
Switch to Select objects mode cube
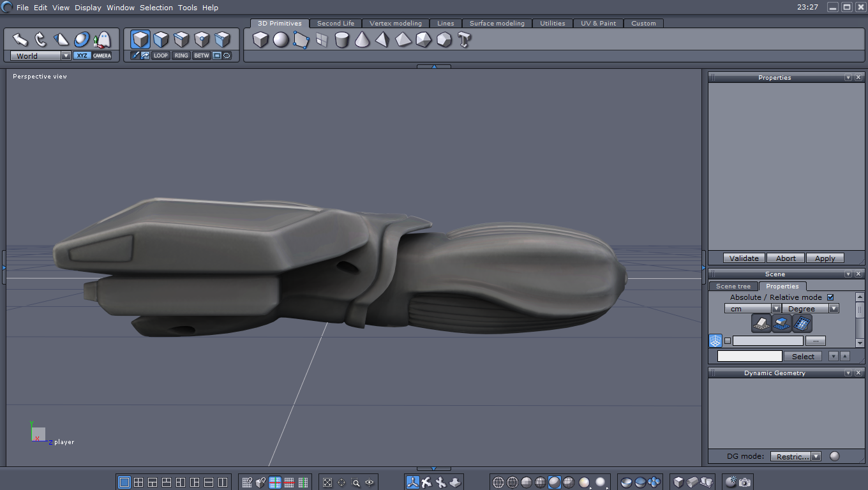140,40
